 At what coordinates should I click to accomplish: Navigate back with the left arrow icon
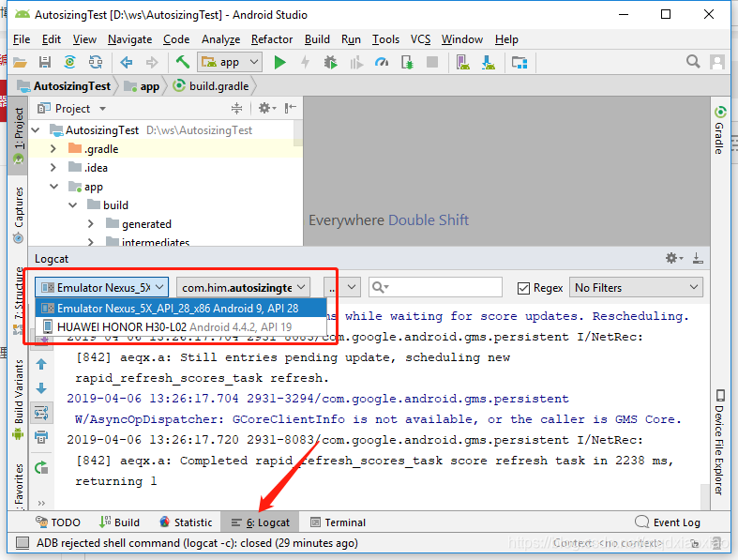(127, 62)
